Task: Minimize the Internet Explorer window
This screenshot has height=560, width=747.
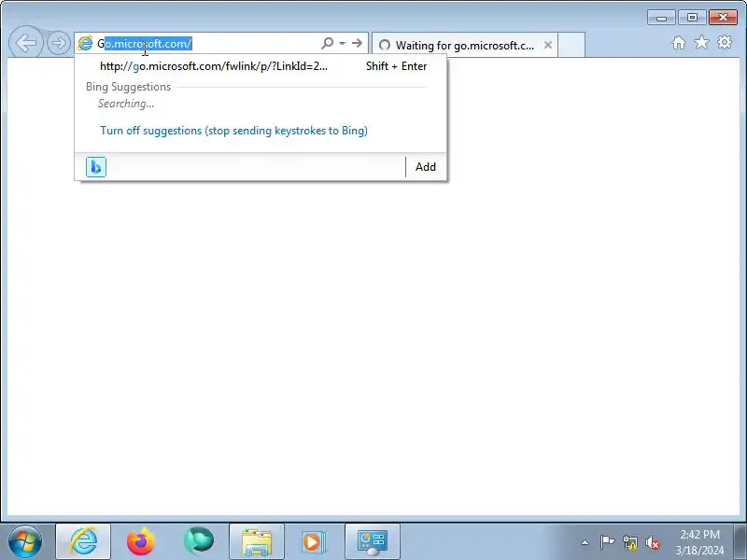Action: 661,18
